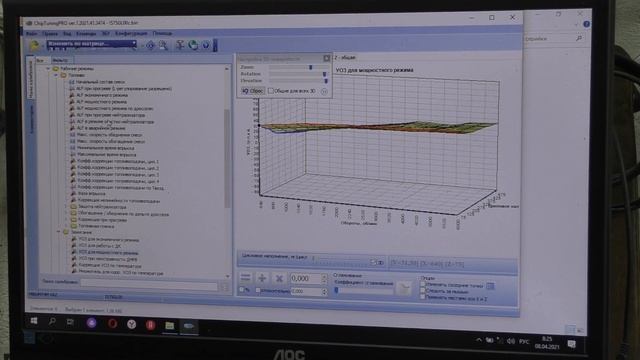Viewport: 640px width, 360px height.
Task: Click the tools toolbar icon beside magnifier
Action: [180, 45]
